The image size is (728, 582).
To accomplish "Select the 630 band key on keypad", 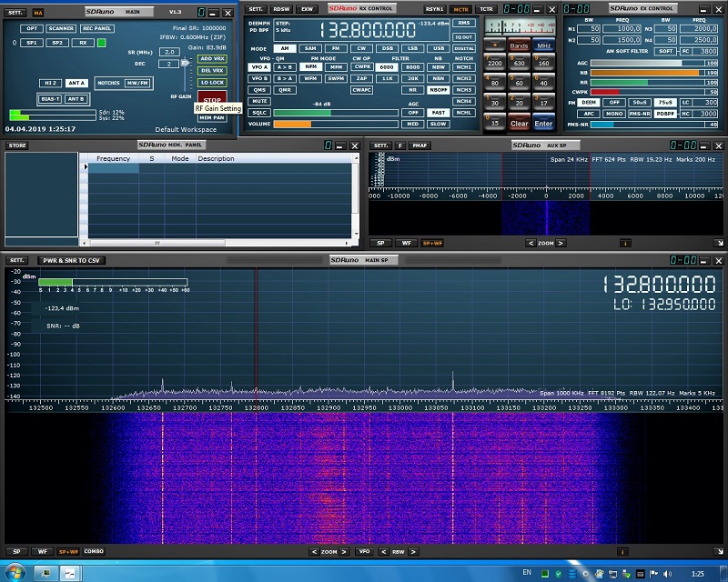I will [x=519, y=62].
